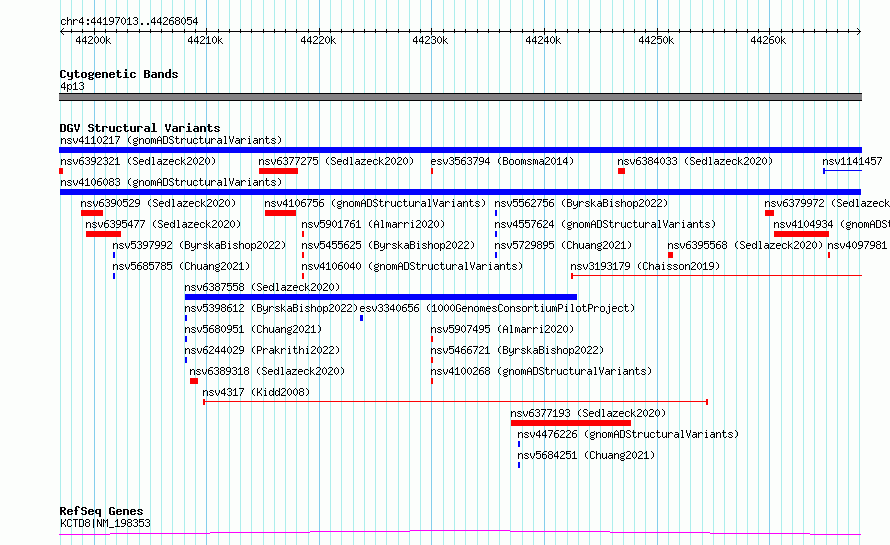Click the RefSeq Genes track title
Image resolution: width=890 pixels, height=545 pixels.
coord(101,512)
